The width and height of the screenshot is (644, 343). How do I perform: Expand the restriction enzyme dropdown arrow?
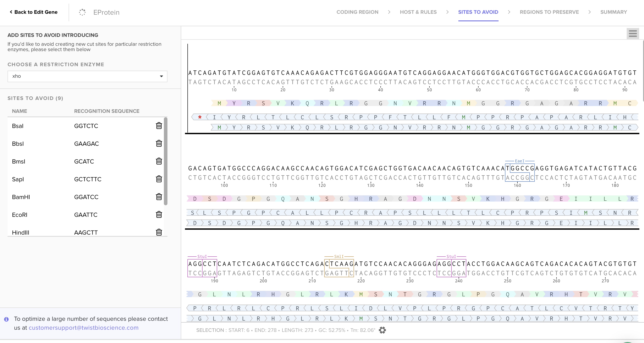(x=161, y=76)
